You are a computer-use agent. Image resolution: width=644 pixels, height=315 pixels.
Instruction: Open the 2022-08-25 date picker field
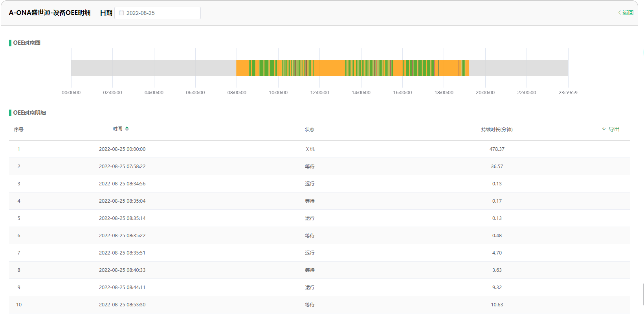click(157, 13)
